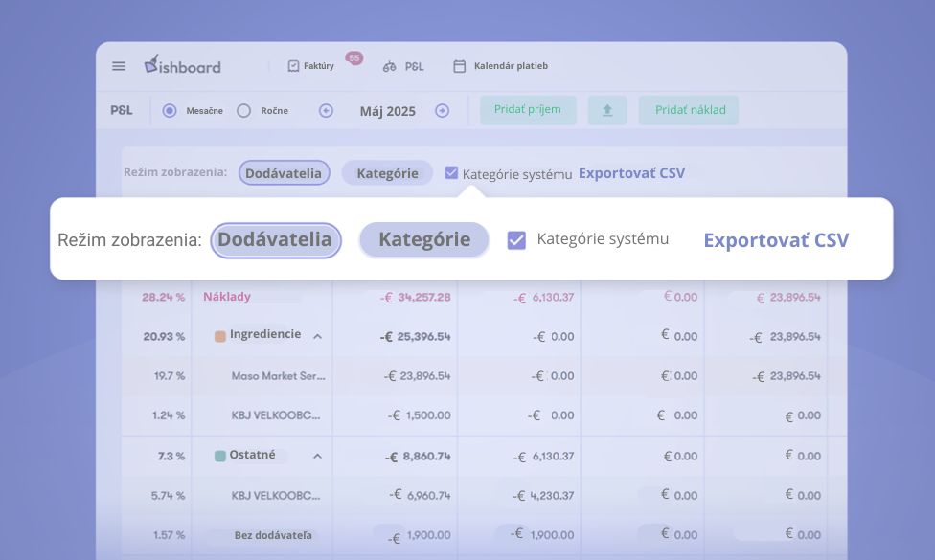The height and width of the screenshot is (560, 935).
Task: Click the P&L bicycle icon
Action: [x=390, y=67]
